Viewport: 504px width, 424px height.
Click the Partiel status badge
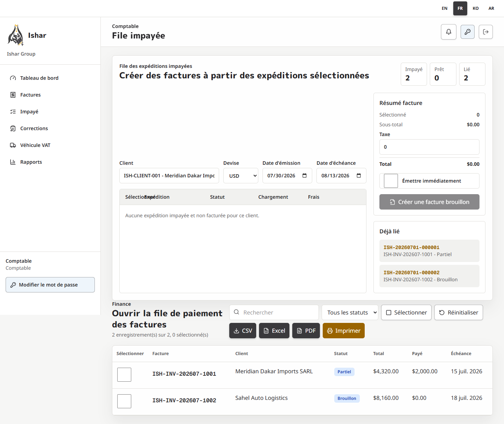[344, 372]
